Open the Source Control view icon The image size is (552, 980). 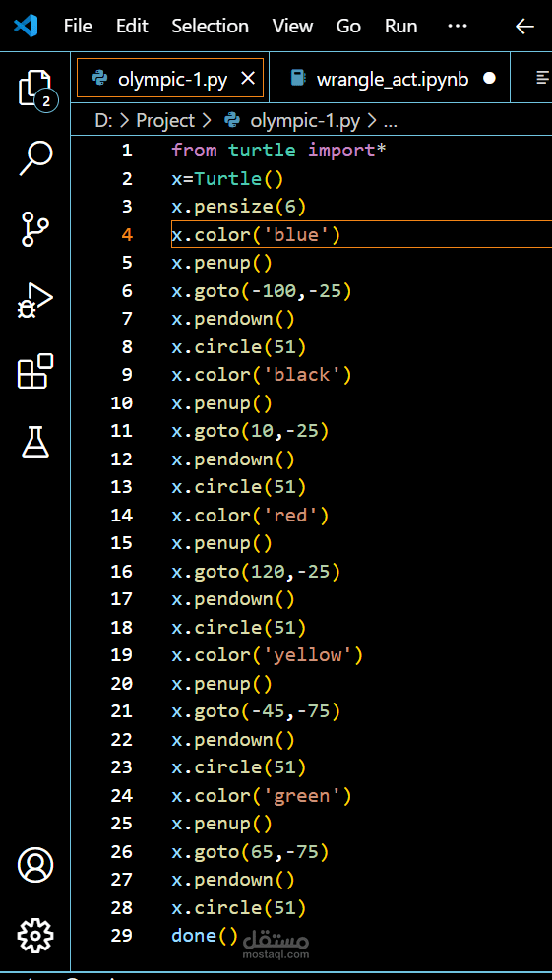point(35,228)
